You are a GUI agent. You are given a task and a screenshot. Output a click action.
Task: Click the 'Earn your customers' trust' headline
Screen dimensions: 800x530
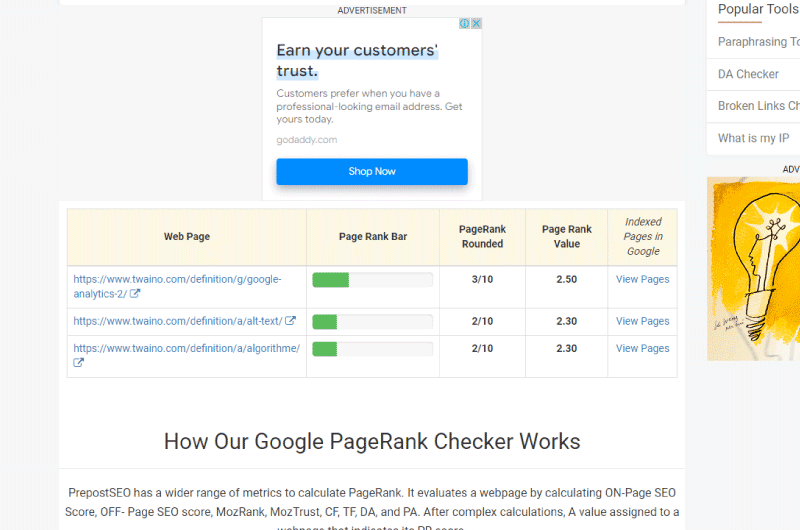[x=357, y=60]
